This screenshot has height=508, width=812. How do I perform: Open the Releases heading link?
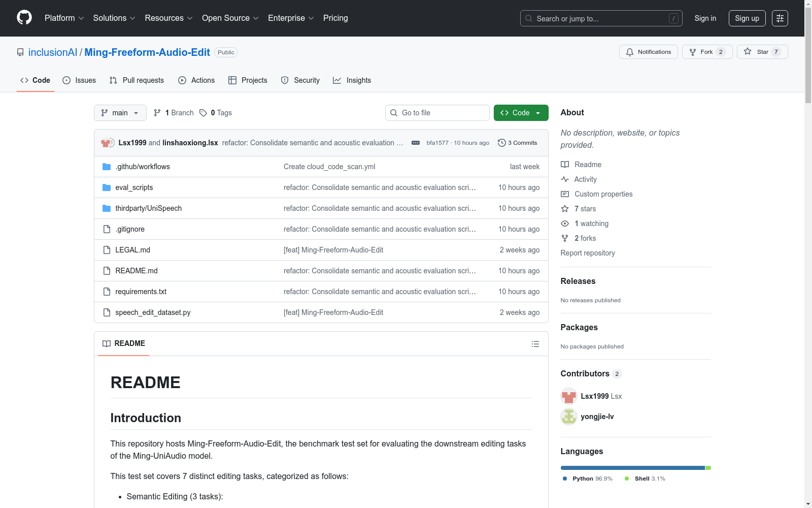pyautogui.click(x=578, y=281)
